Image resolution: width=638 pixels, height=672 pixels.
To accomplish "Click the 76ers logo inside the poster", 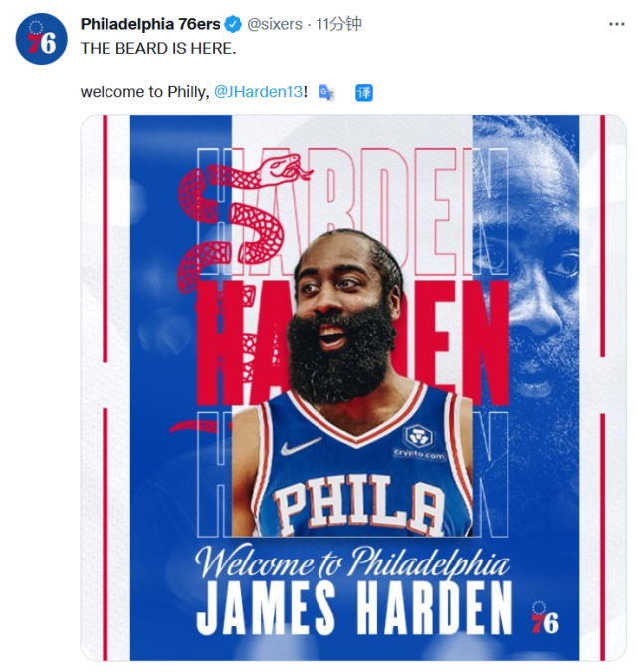I will (545, 617).
